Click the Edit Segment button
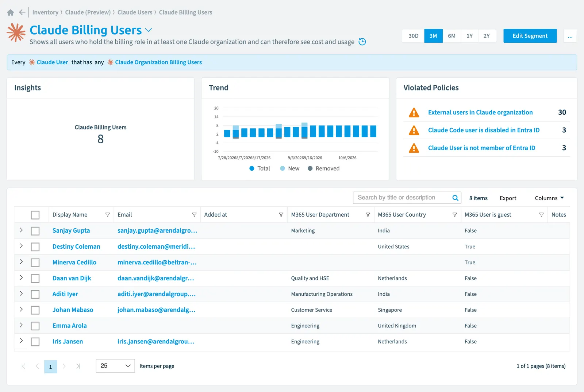Screen dimensions: 584x392 (530, 36)
